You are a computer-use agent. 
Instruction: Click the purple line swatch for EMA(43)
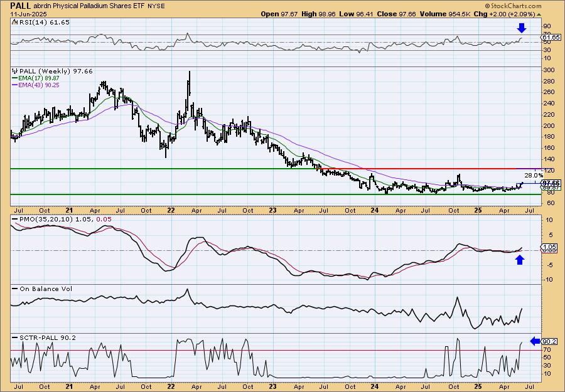15,85
